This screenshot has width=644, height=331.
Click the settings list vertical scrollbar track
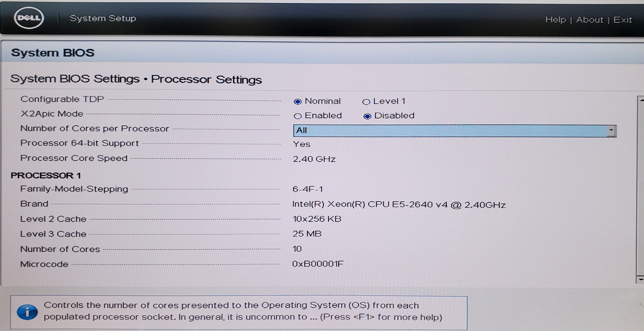coord(641,189)
